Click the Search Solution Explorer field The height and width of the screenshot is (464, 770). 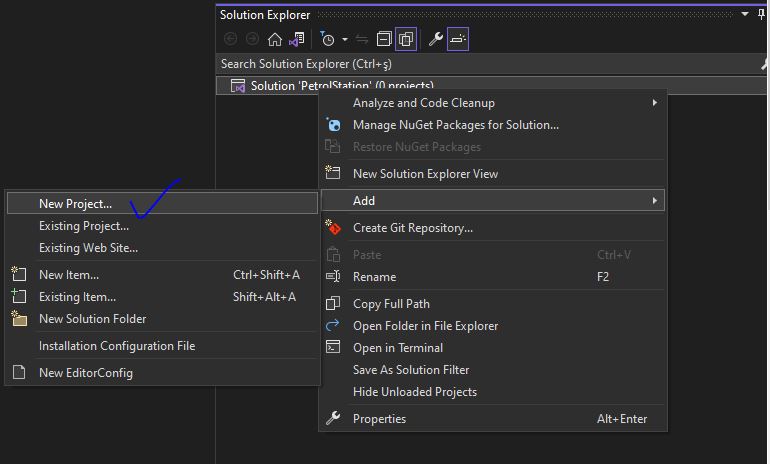tap(491, 64)
